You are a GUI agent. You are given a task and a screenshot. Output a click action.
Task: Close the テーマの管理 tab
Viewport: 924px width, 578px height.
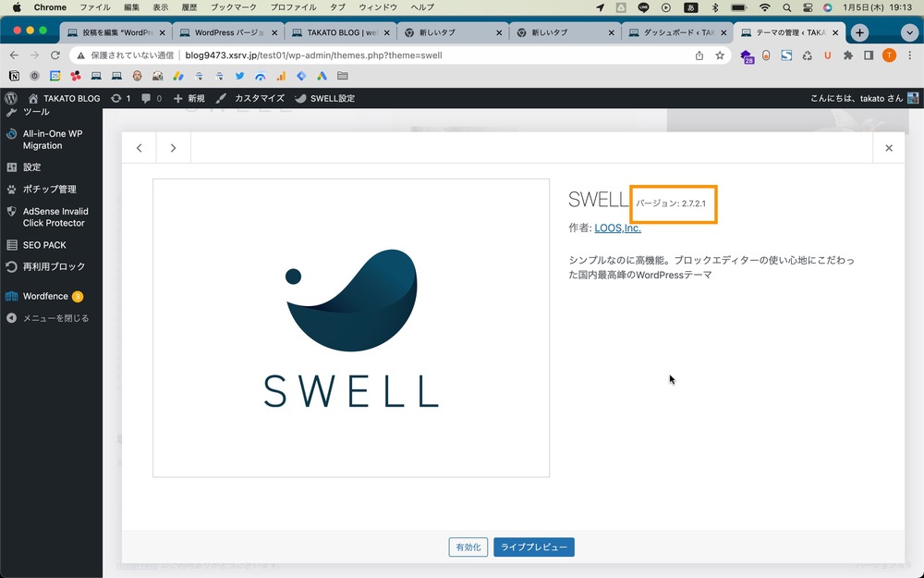pos(835,33)
